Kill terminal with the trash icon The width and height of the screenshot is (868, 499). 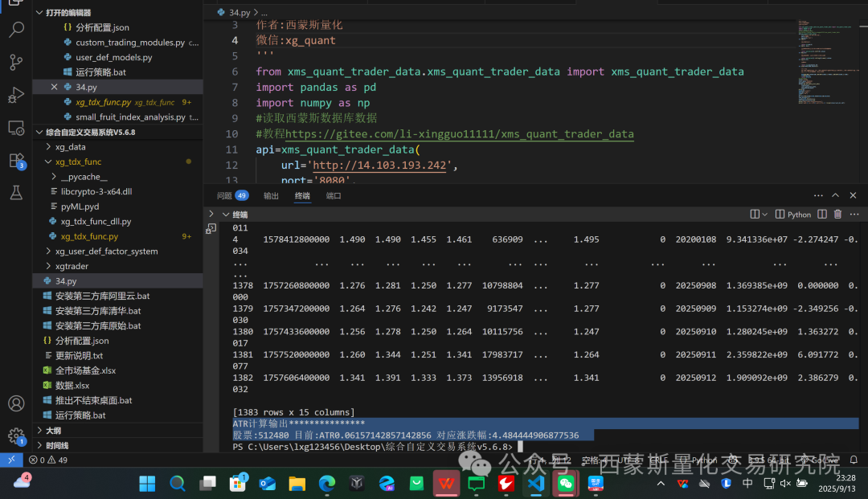(837, 214)
